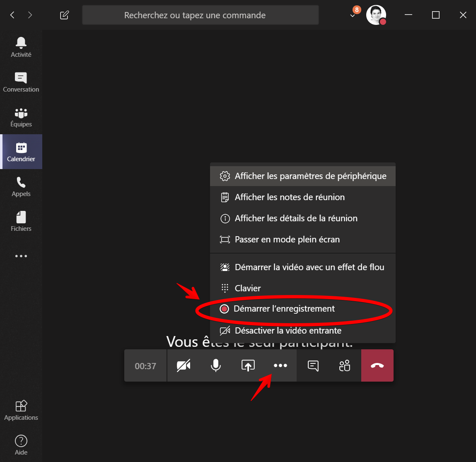The image size is (476, 462).
Task: Open the meeting chat conversation icon
Action: pos(313,365)
